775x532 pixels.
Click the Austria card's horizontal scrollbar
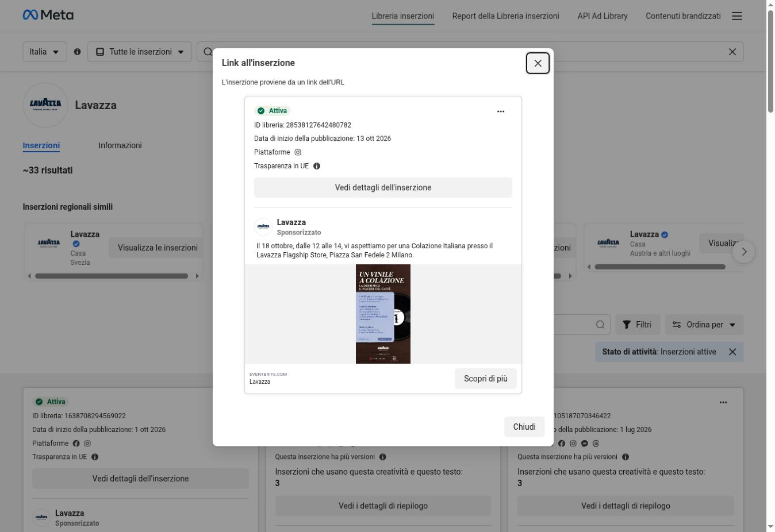(660, 267)
